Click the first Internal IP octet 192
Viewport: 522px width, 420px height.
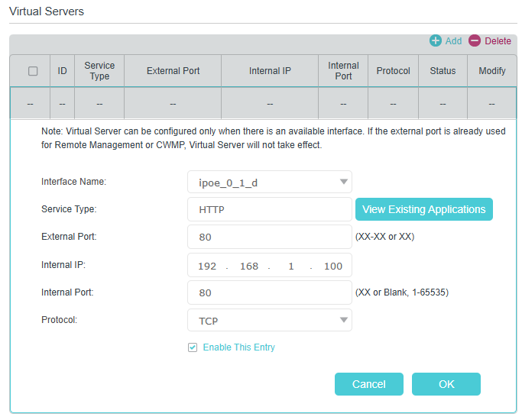[207, 266]
